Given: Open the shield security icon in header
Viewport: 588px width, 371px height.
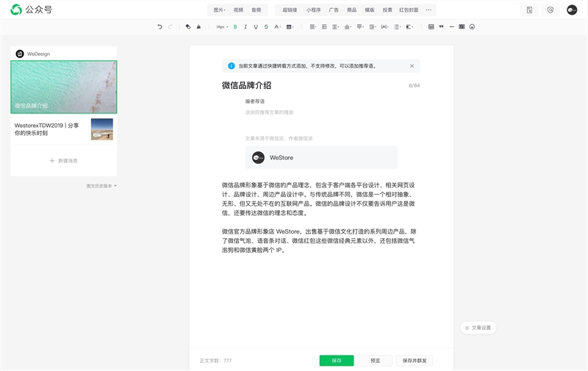Looking at the screenshot, I should (x=551, y=10).
